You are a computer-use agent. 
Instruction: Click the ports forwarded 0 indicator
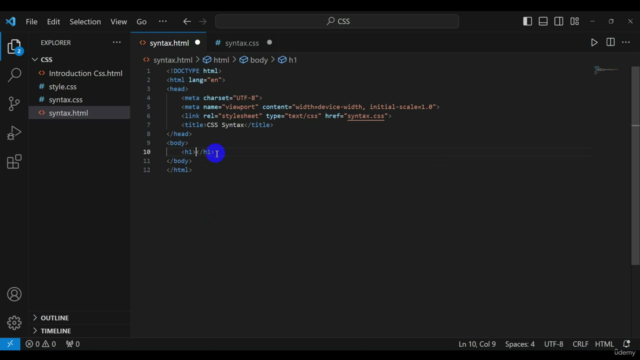coord(73,344)
